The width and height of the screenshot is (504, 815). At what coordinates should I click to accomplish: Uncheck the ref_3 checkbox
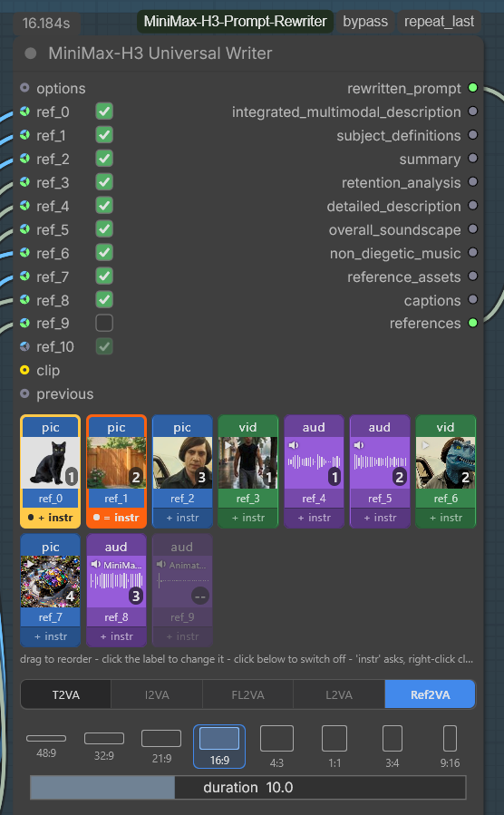104,182
